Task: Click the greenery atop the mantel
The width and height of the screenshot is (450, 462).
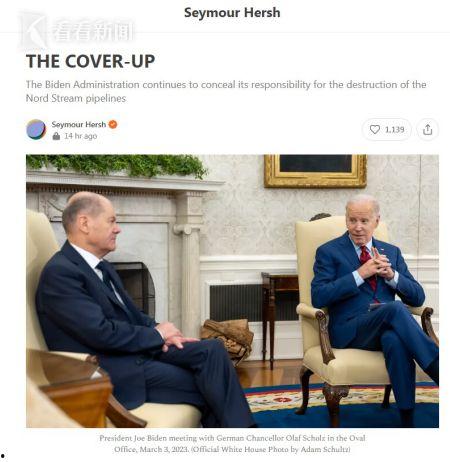Action: [117, 165]
